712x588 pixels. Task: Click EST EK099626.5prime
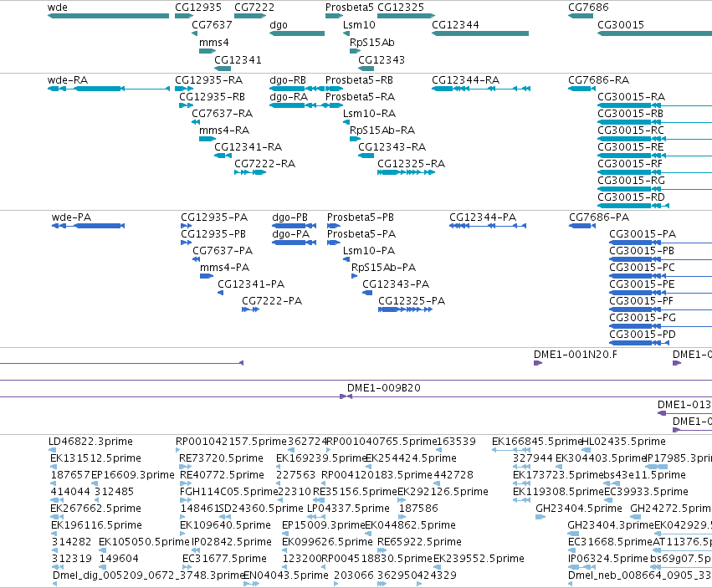(x=286, y=550)
